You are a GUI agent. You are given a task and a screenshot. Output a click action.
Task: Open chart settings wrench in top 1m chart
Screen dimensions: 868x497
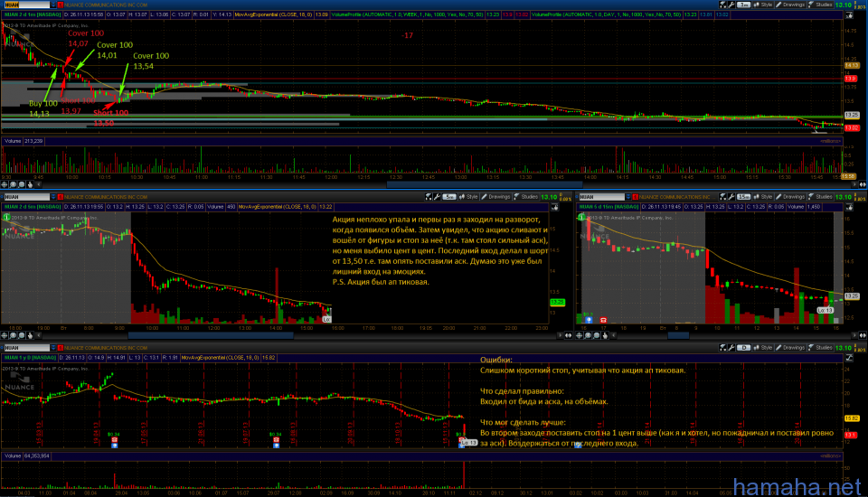[x=731, y=5]
